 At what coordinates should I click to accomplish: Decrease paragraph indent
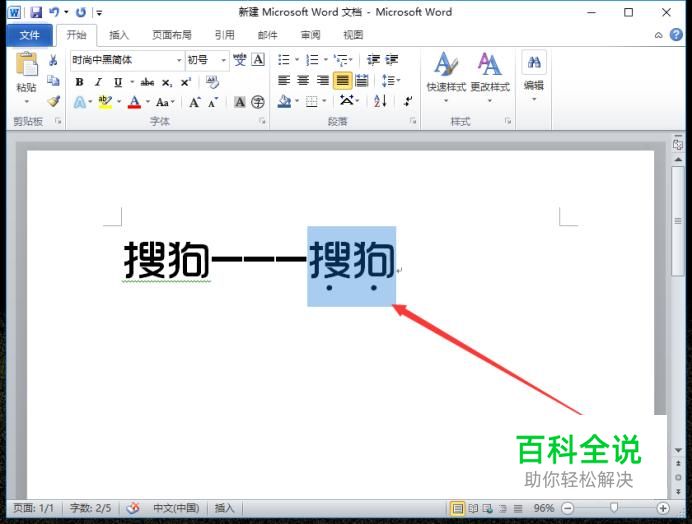(x=373, y=60)
